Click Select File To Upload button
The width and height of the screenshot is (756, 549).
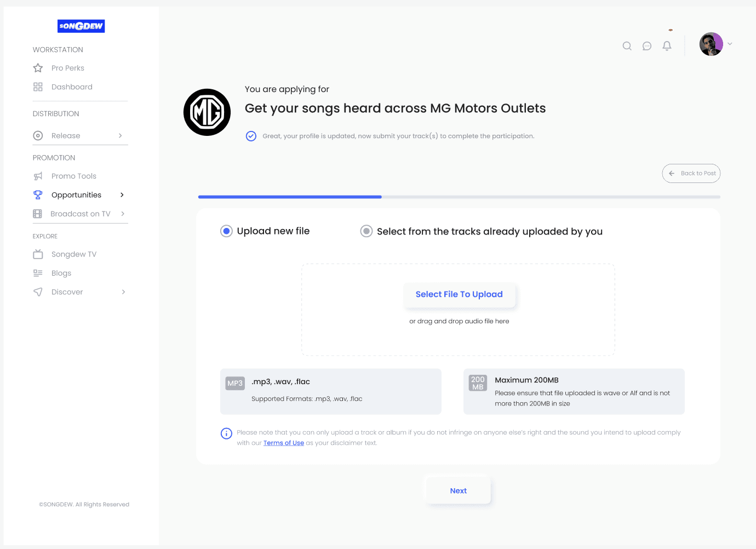point(459,294)
